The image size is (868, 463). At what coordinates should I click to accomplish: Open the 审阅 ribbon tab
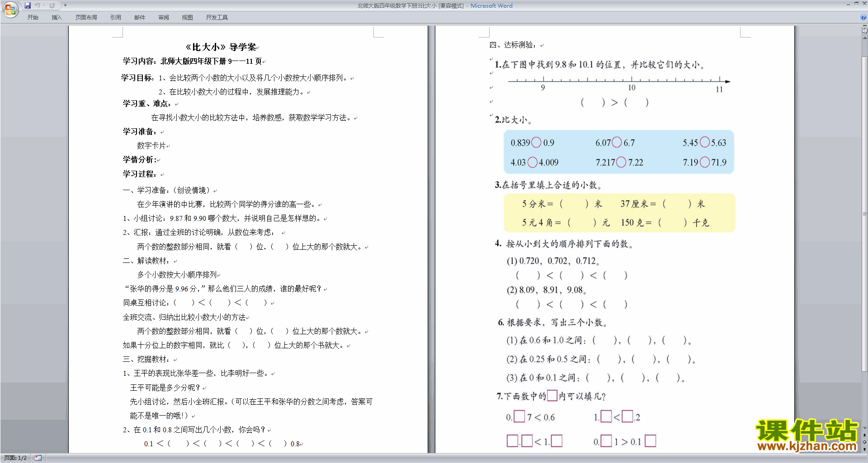click(164, 18)
